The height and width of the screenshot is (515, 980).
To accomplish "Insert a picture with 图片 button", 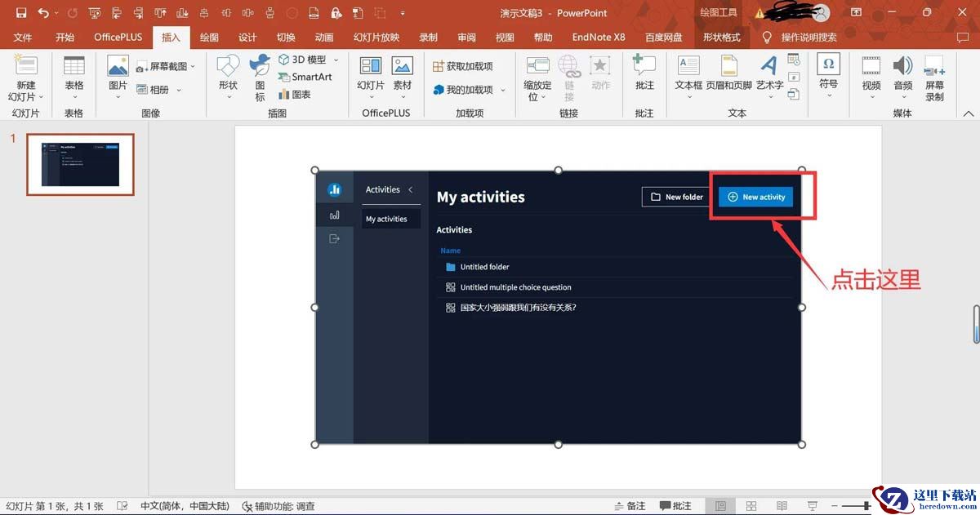I will pyautogui.click(x=118, y=78).
